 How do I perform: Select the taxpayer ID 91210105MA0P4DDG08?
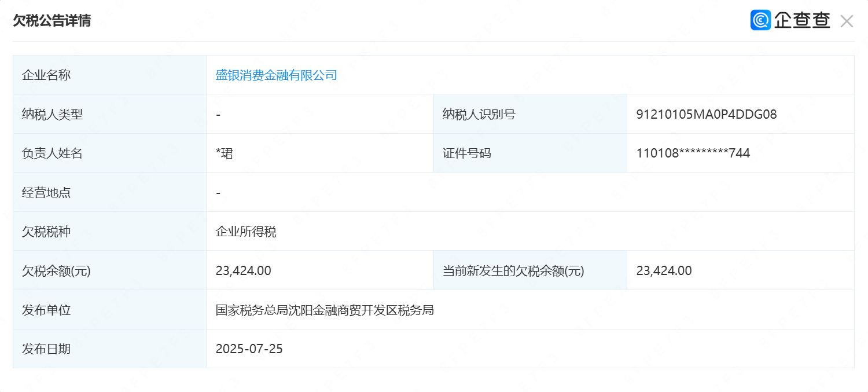tap(706, 115)
